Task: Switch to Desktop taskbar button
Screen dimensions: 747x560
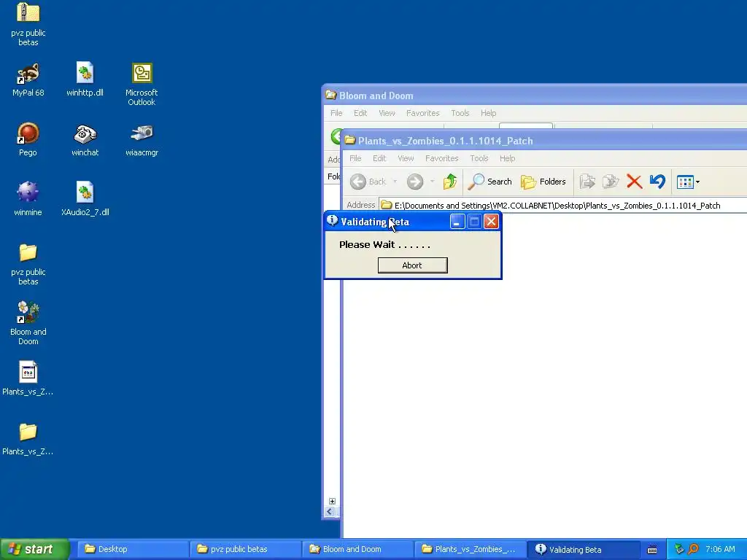Action: coord(133,549)
